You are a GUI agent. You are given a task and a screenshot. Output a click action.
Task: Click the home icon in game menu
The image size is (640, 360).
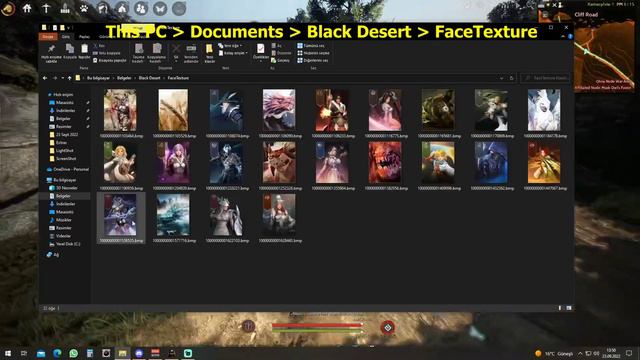(x=27, y=8)
